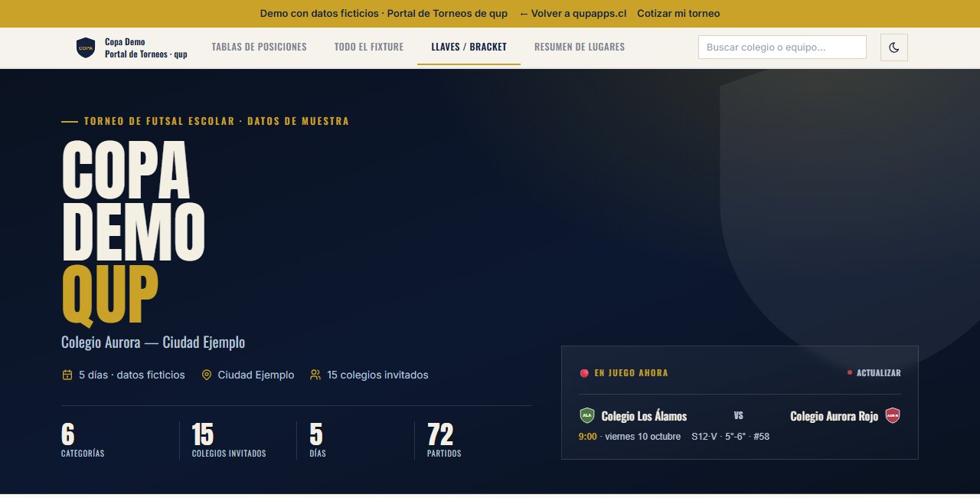The height and width of the screenshot is (498, 980).
Task: Click the Actualizar button in live panel
Action: [874, 373]
